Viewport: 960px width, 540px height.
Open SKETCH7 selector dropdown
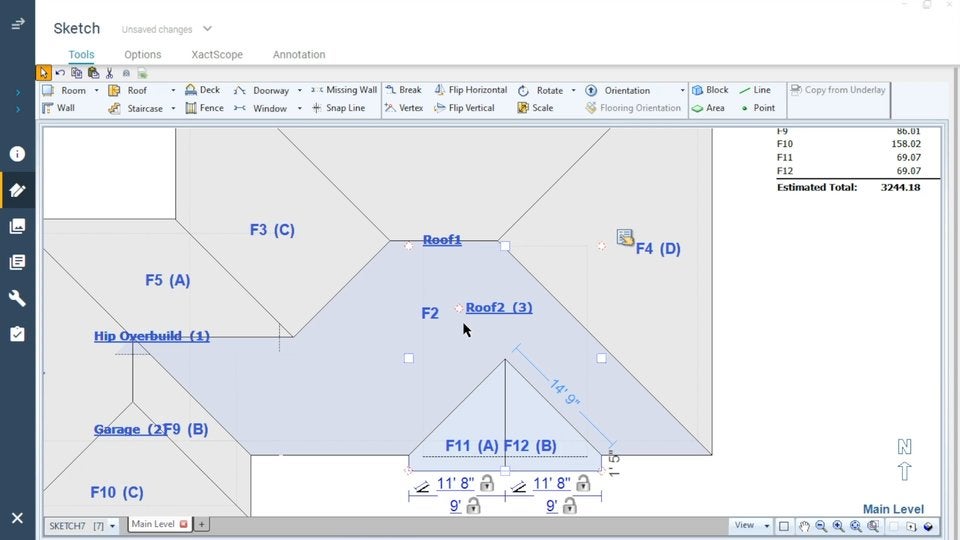112,526
